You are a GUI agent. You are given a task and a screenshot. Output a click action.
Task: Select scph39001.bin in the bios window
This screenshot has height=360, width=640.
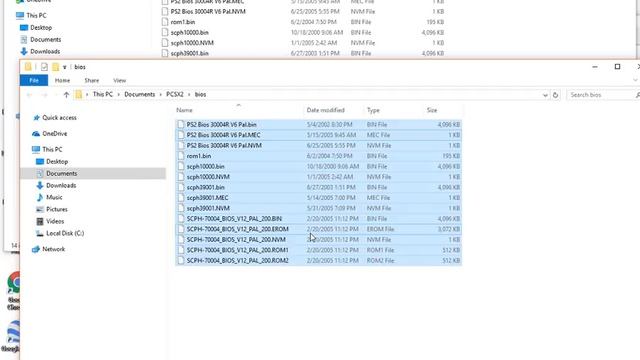(205, 187)
